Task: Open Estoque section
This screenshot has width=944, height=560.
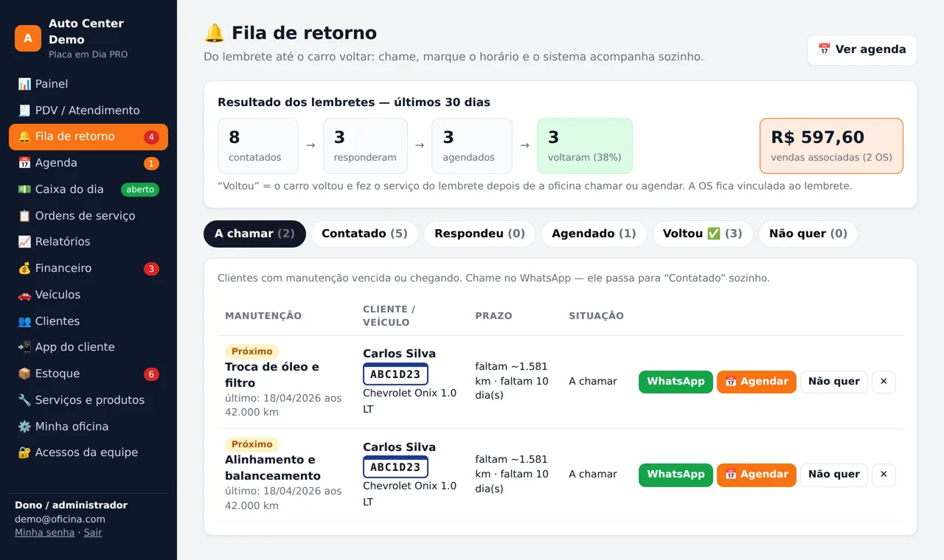Action: pyautogui.click(x=88, y=374)
